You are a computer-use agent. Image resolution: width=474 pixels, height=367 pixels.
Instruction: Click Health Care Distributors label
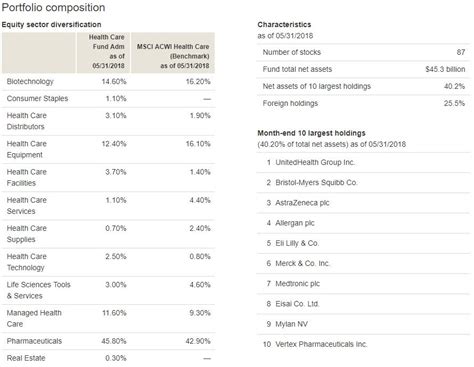click(x=27, y=121)
